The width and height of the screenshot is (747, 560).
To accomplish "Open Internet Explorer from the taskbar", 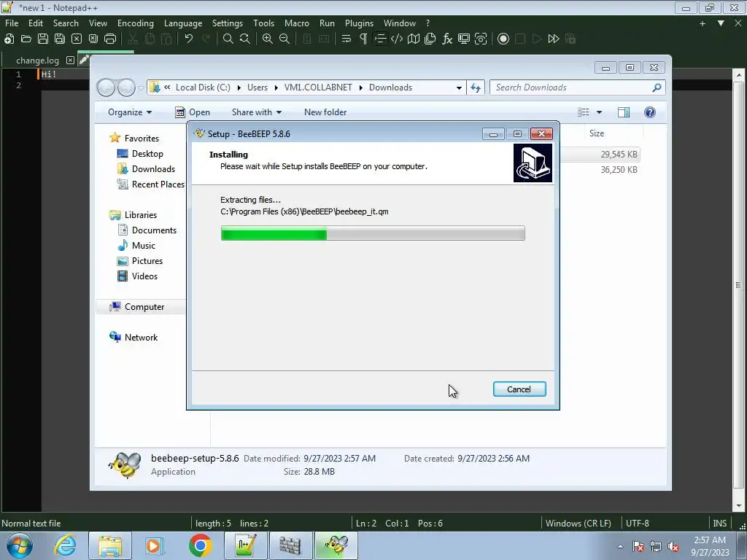I will tap(65, 545).
